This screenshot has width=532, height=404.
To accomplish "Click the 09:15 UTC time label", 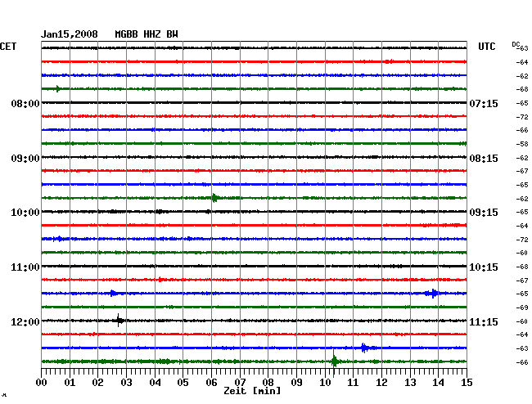I will (484, 213).
